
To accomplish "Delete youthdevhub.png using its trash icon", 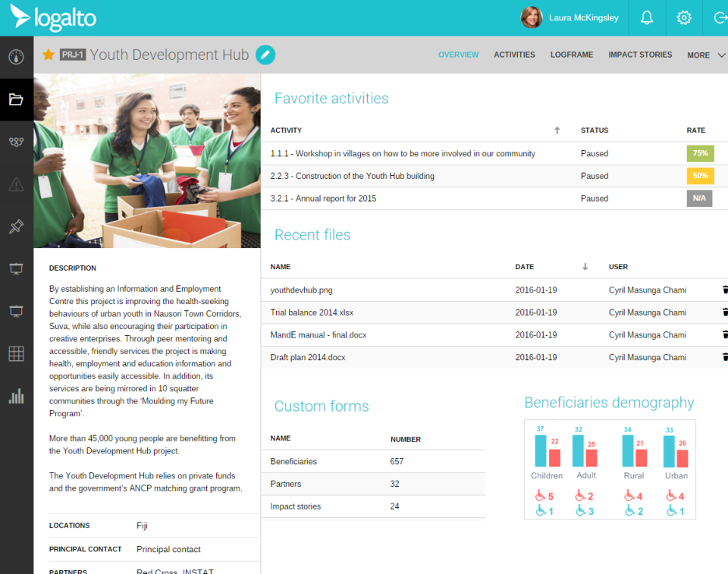I will [x=724, y=290].
